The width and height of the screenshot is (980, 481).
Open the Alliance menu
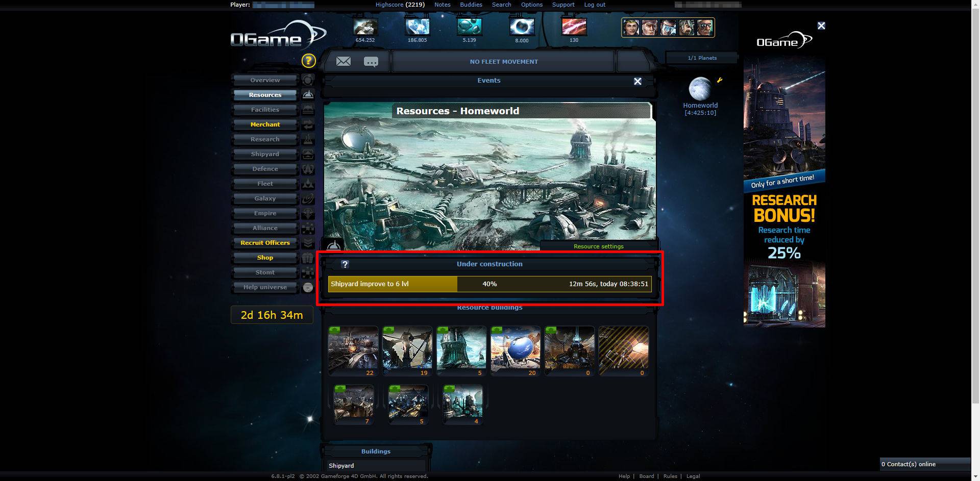point(265,228)
